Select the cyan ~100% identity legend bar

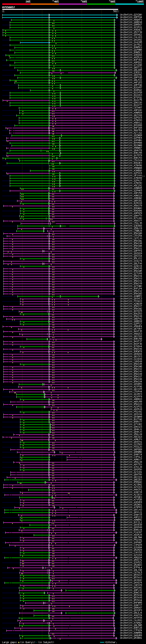coord(130,4)
